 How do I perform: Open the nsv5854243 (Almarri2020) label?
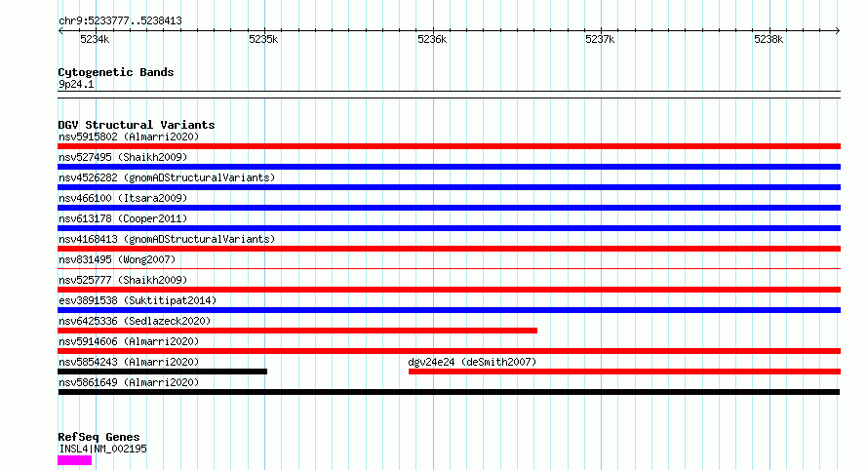coord(129,362)
